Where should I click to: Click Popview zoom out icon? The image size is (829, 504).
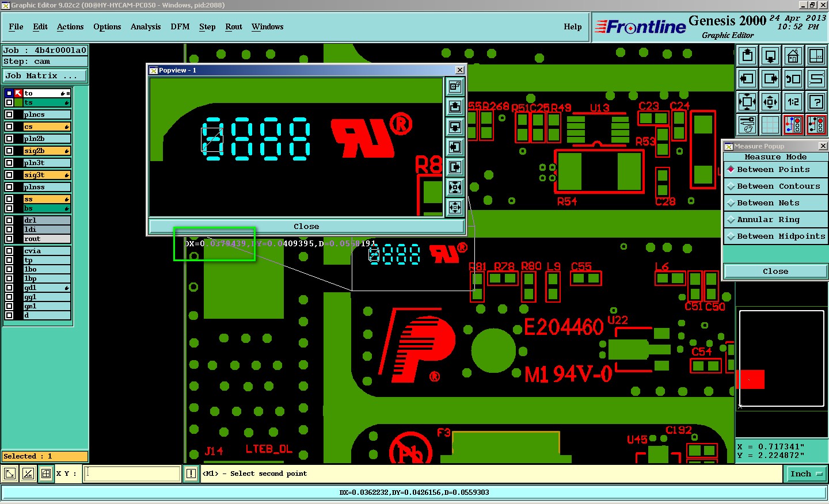[455, 207]
